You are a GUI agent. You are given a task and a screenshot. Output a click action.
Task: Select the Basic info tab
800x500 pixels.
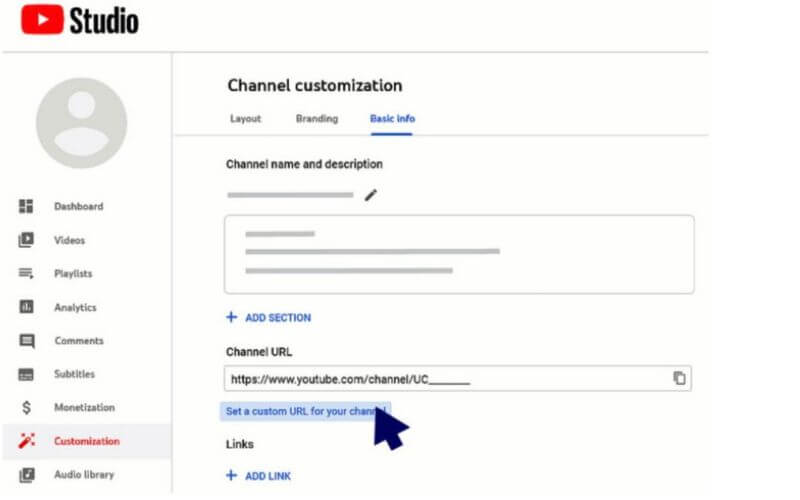click(392, 119)
